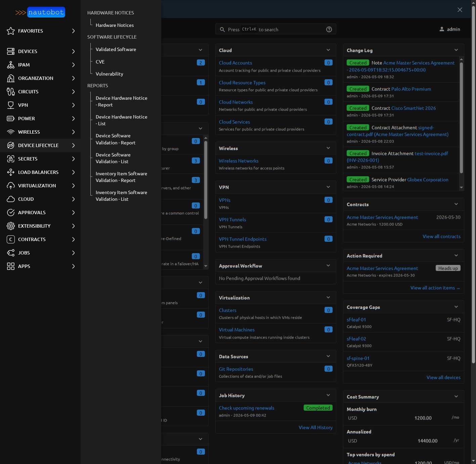Collapse the Coverage Gaps panel
Image resolution: width=476 pixels, height=464 pixels.
pos(456,307)
